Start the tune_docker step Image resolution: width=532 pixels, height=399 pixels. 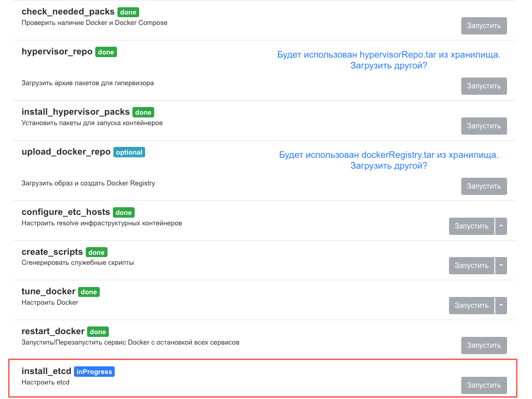471,306
